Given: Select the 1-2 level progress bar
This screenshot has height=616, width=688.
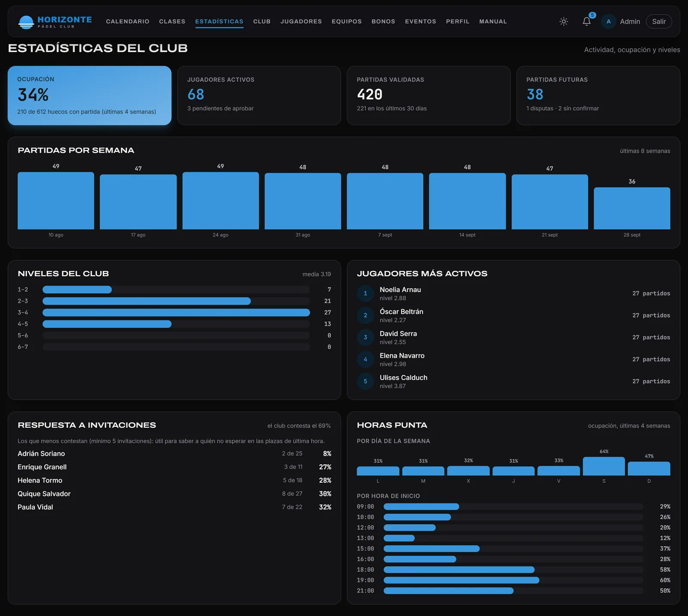Looking at the screenshot, I should tap(176, 290).
